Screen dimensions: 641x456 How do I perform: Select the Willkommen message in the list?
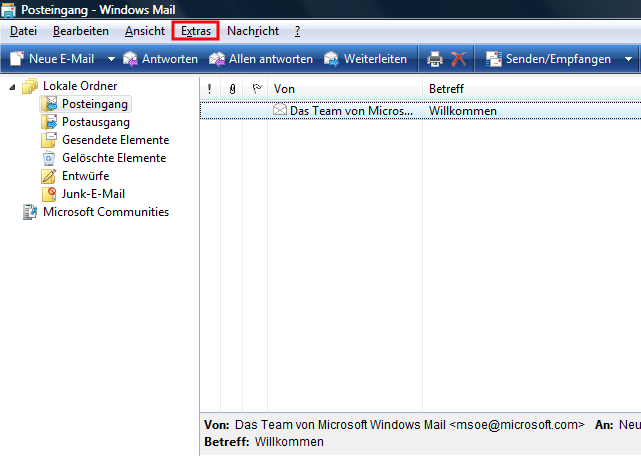tap(400, 111)
